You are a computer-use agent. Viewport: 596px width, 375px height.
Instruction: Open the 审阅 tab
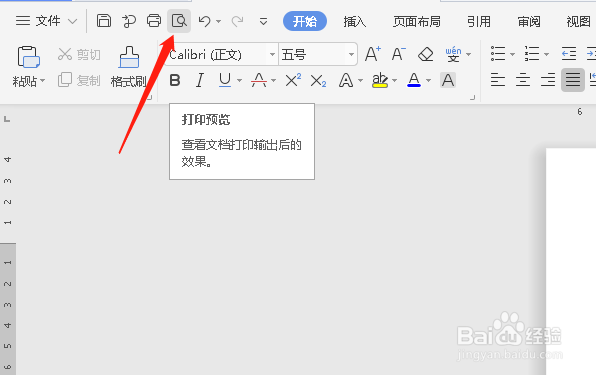coord(529,21)
